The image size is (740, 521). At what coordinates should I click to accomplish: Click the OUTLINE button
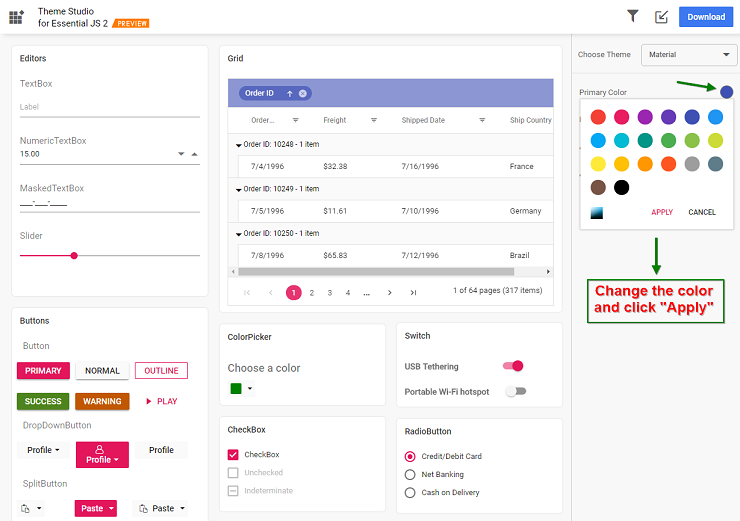pos(161,371)
